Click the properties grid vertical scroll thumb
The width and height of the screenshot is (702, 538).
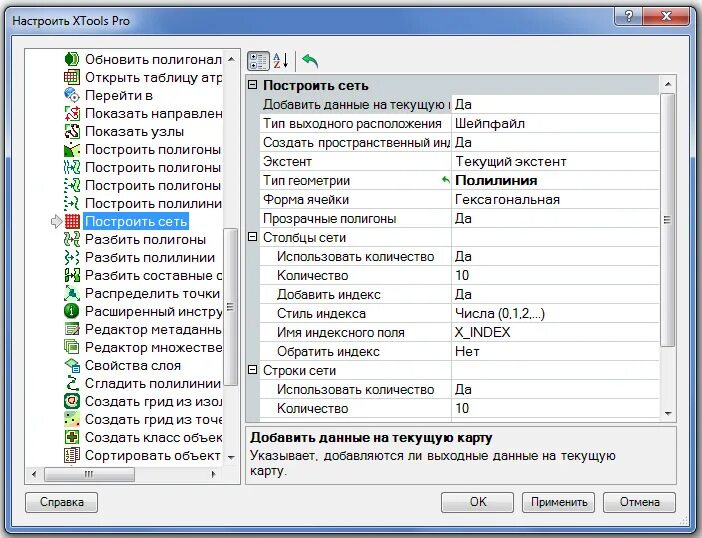667,219
